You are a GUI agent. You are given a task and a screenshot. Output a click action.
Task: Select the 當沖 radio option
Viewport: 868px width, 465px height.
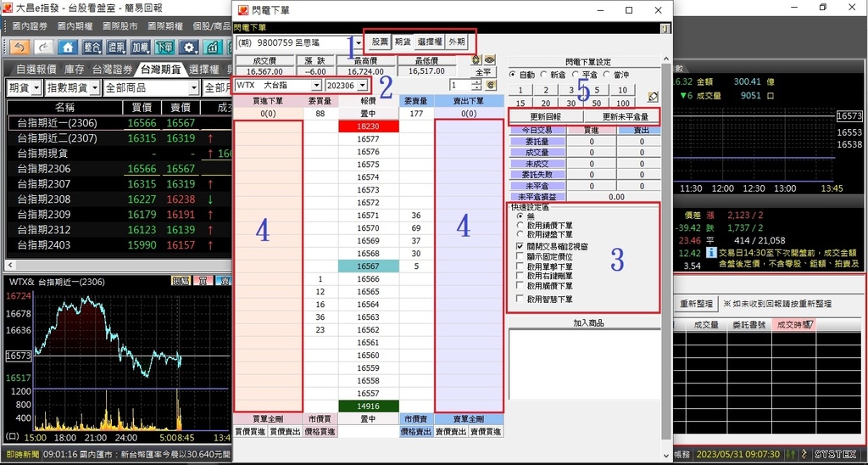coord(617,75)
